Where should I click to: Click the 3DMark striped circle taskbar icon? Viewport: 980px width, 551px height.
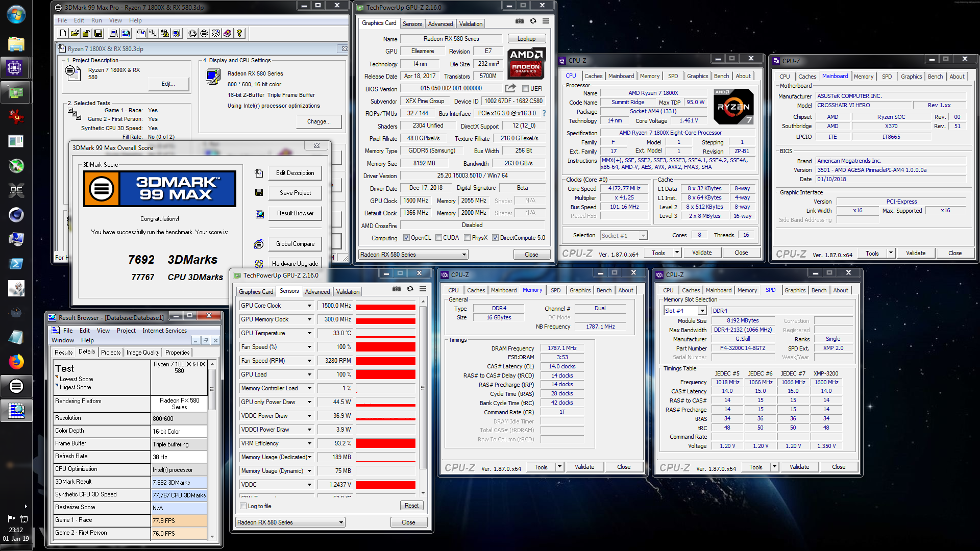coord(16,386)
